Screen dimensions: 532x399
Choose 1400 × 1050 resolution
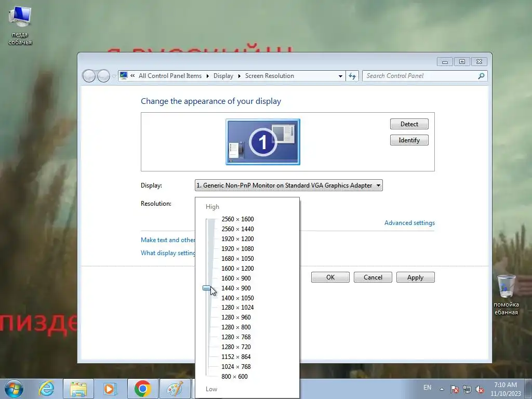237,298
